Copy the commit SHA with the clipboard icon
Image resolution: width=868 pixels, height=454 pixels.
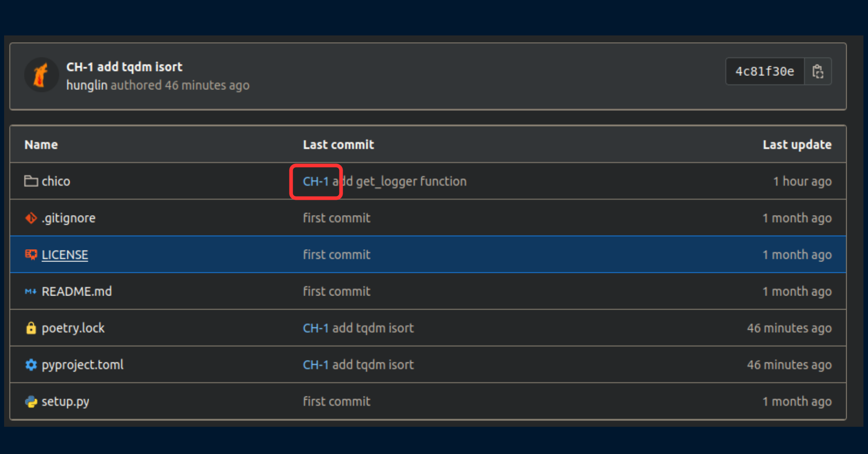click(818, 72)
